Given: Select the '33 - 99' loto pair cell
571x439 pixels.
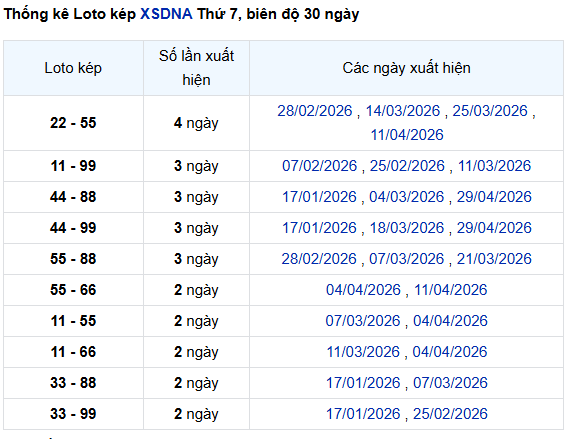Looking at the screenshot, I should [73, 414].
